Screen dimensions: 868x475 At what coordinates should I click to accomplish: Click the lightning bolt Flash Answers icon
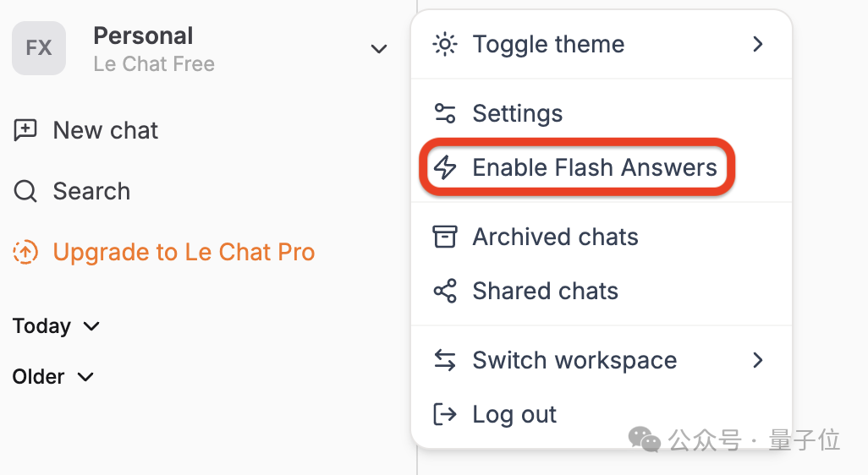(x=444, y=167)
